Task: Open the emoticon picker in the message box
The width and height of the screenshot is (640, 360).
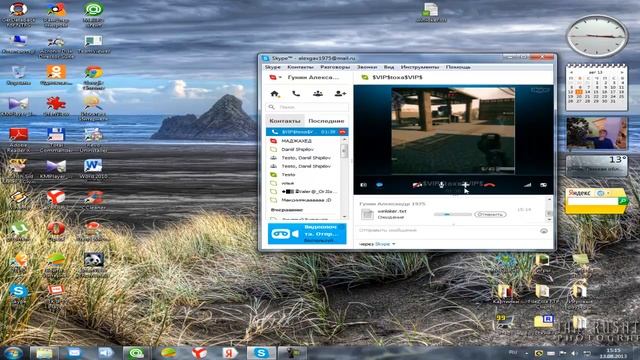Action: pos(544,231)
